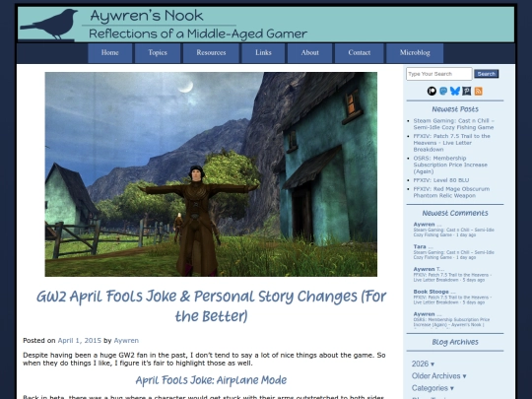Open the FFXIV Patch 7.5 Live Letter post
This screenshot has width=532, height=399.
click(451, 143)
